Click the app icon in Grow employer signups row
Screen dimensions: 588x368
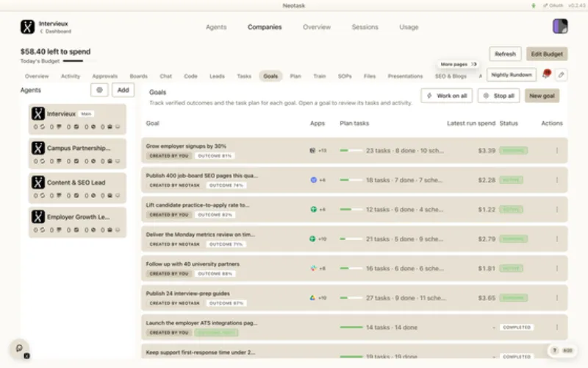click(x=312, y=151)
